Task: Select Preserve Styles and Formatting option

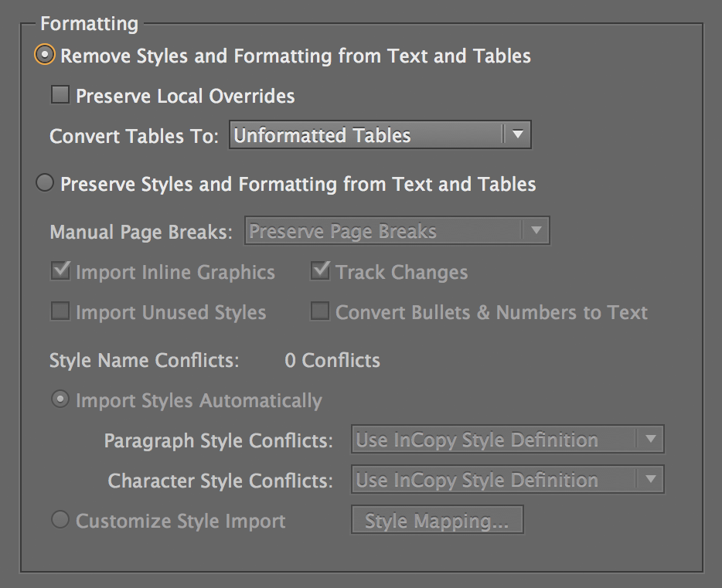Action: [x=44, y=183]
